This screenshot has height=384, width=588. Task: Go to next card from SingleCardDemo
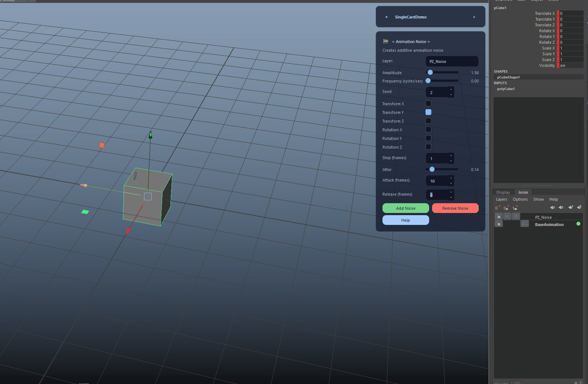coord(474,17)
